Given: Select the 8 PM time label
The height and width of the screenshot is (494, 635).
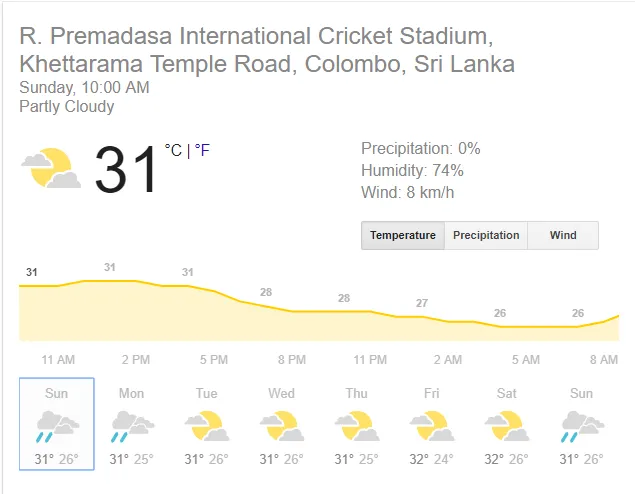Looking at the screenshot, I should point(292,360).
